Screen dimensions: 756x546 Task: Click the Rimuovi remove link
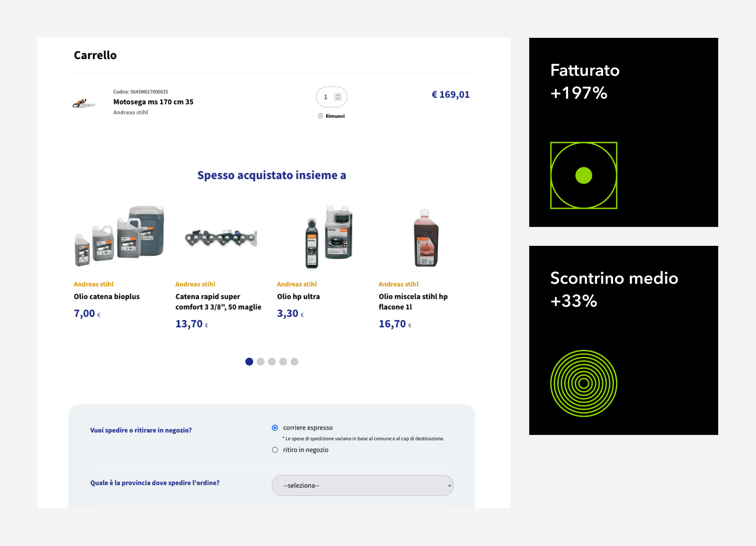tap(335, 116)
